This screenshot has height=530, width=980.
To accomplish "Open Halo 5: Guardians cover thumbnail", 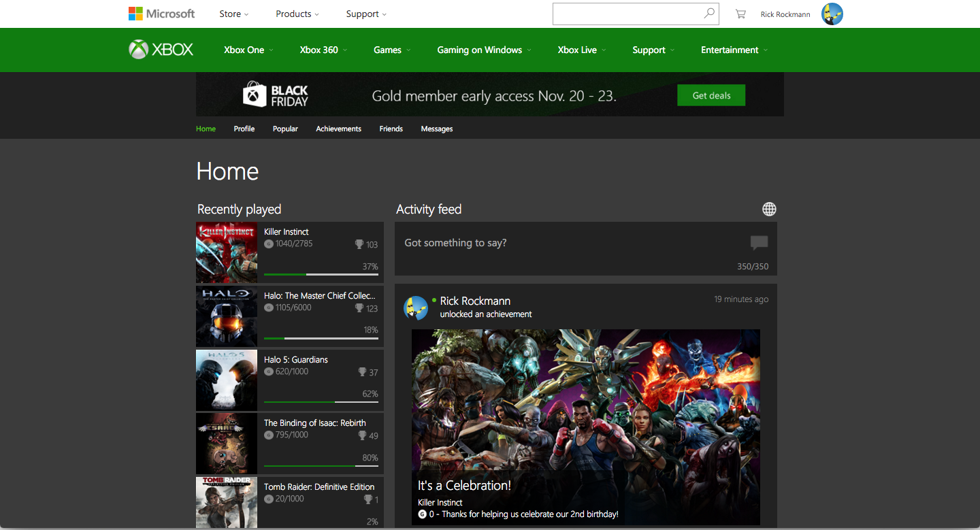I will pyautogui.click(x=227, y=380).
